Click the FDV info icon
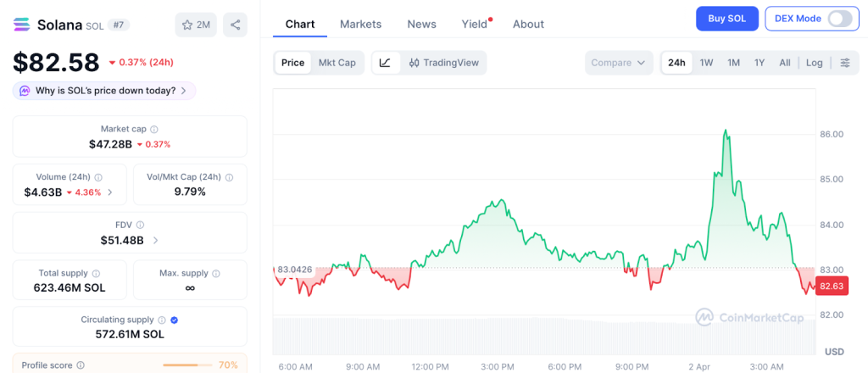 pos(140,225)
